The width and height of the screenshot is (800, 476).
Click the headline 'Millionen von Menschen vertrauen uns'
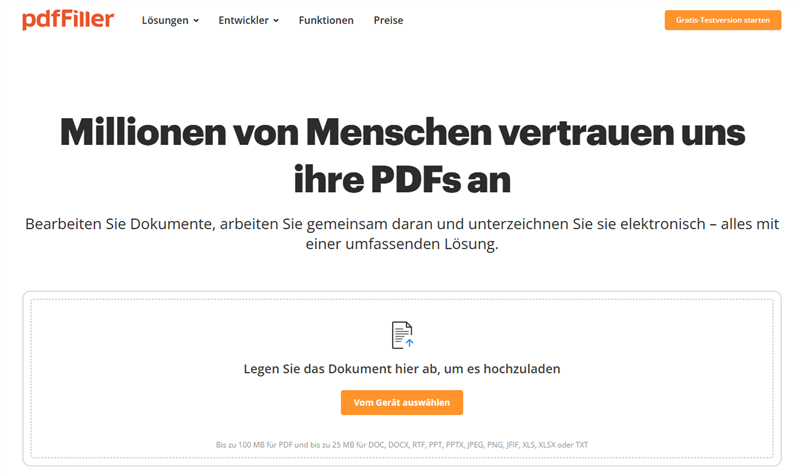tap(402, 133)
